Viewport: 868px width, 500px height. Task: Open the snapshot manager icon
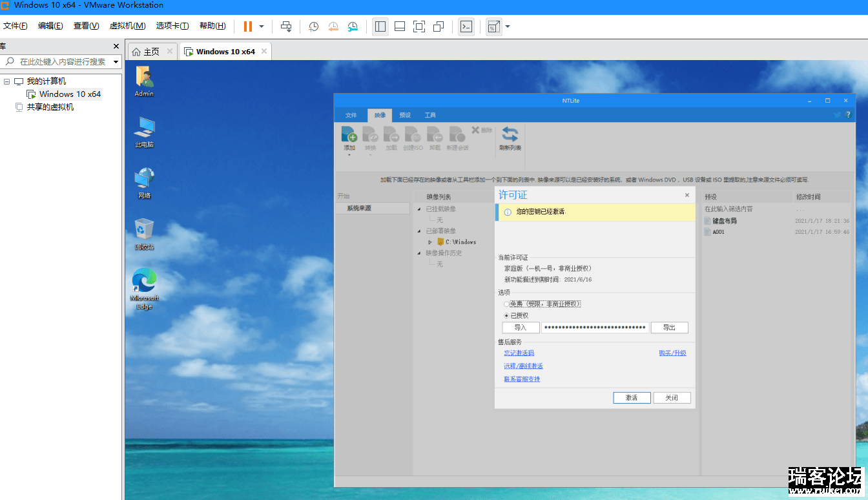(353, 26)
